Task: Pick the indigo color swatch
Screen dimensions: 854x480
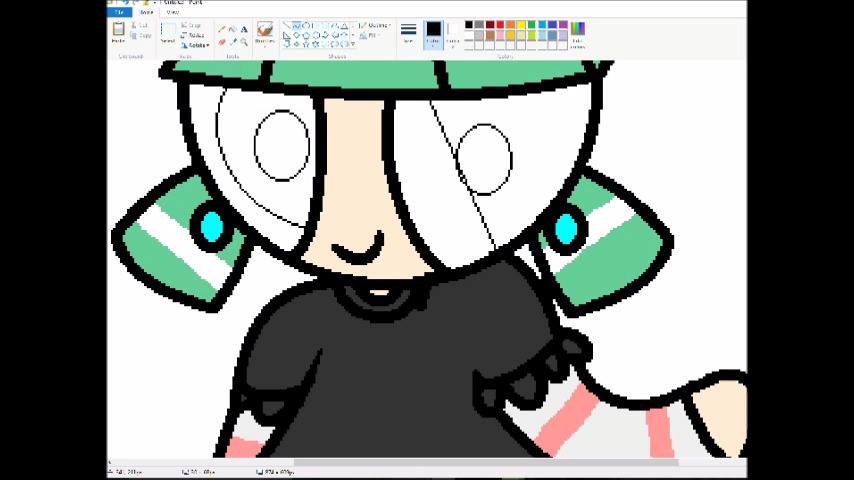Action: coord(552,25)
